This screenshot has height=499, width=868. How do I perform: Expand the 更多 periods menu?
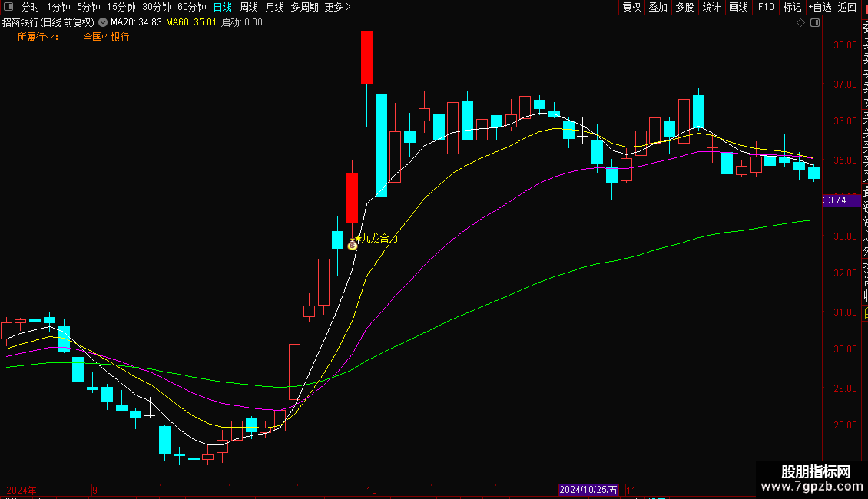tap(338, 7)
